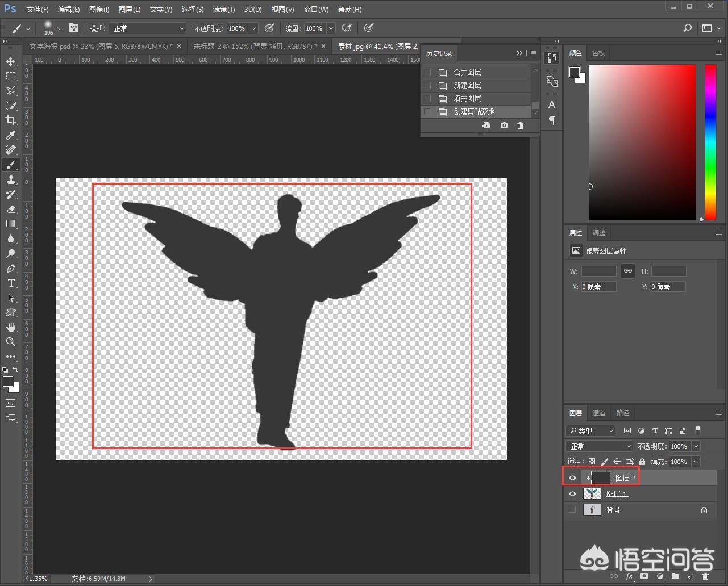
Task: Click the 合并图层 history state
Action: 467,72
